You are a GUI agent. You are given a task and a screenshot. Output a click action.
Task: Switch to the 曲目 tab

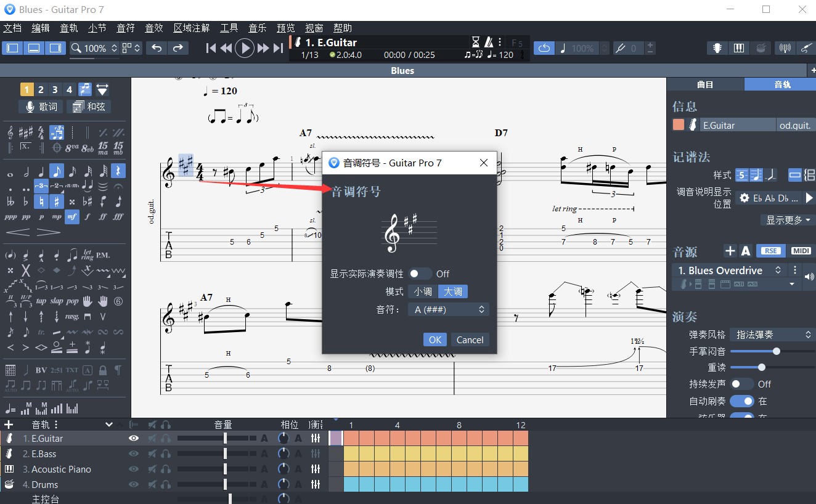pos(705,84)
